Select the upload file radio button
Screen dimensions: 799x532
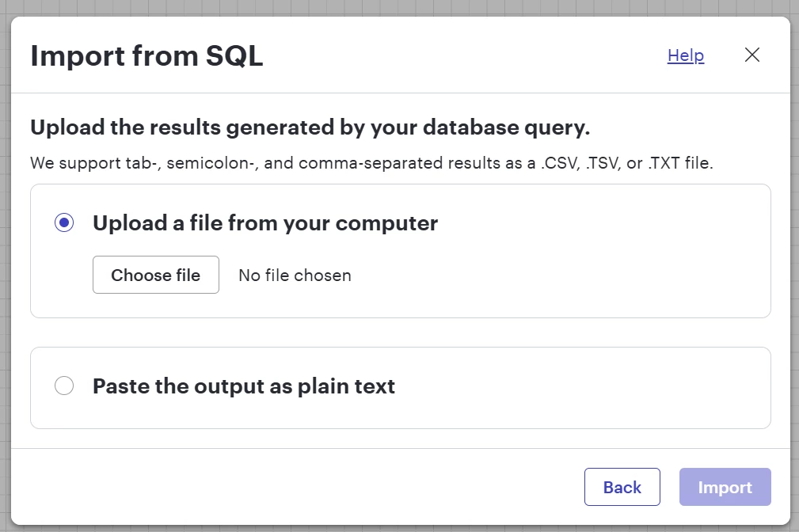[64, 223]
